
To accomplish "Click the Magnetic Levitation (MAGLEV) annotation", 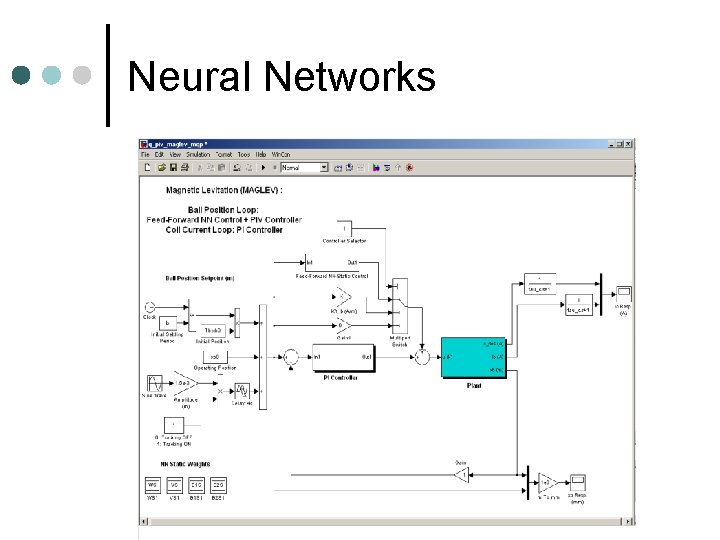I will (x=224, y=190).
